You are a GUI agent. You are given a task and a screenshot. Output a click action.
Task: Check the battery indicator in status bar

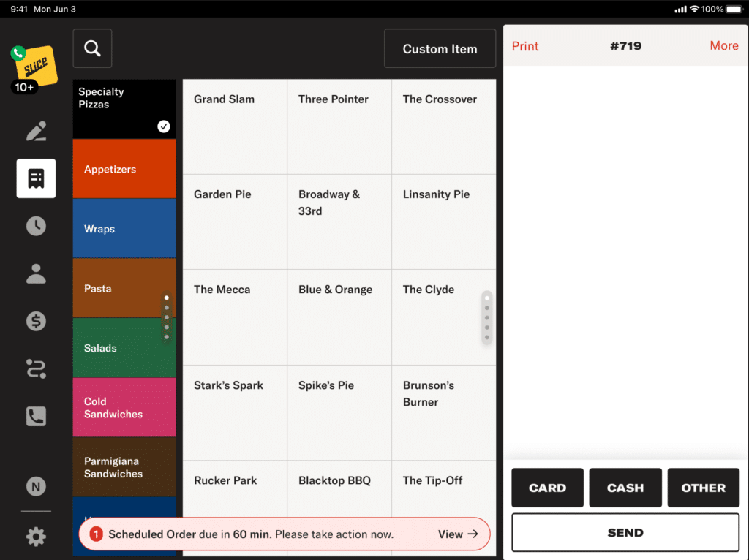click(734, 9)
